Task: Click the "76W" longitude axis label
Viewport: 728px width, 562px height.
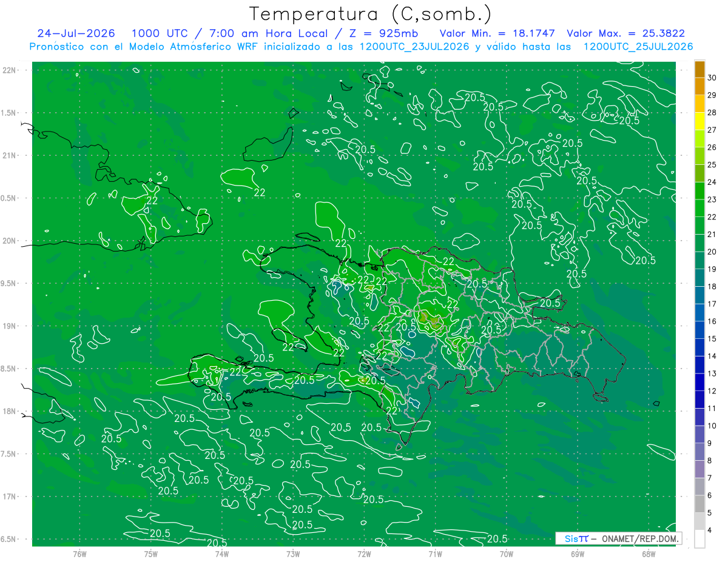Action: click(x=79, y=554)
